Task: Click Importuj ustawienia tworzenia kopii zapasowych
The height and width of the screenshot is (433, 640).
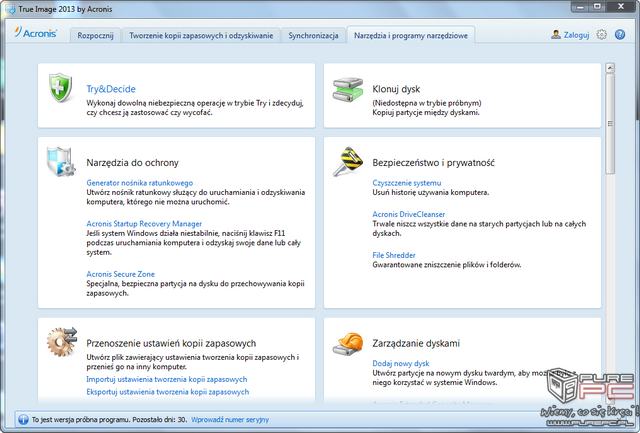Action: [167, 379]
